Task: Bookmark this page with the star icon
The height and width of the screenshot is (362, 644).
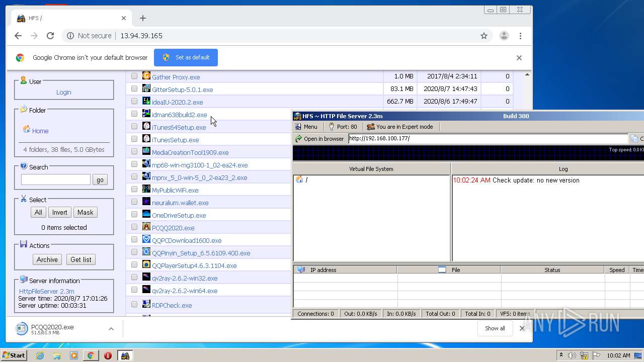Action: (x=484, y=36)
